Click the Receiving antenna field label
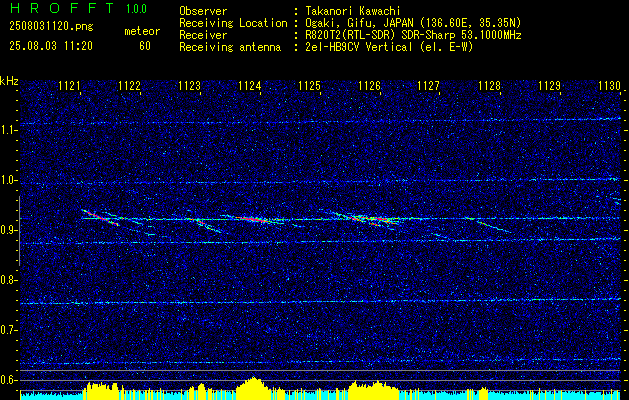Screen dimensions: 629x400 pos(230,47)
